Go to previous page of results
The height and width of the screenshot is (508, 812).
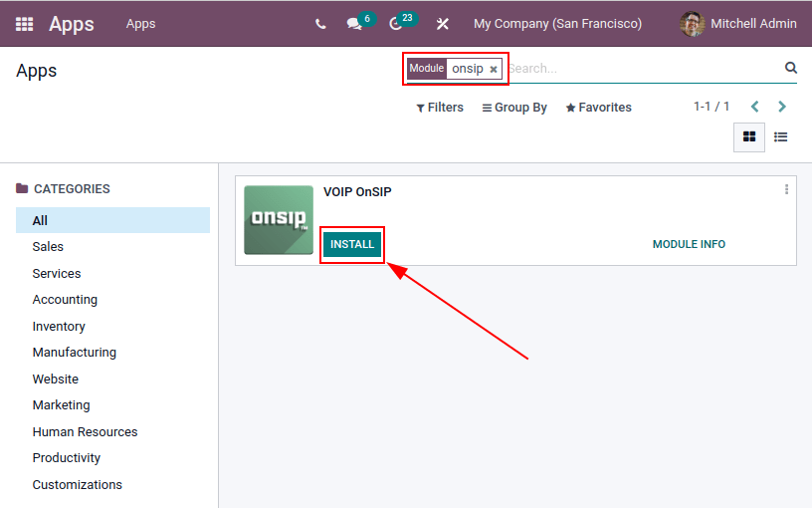click(x=755, y=107)
